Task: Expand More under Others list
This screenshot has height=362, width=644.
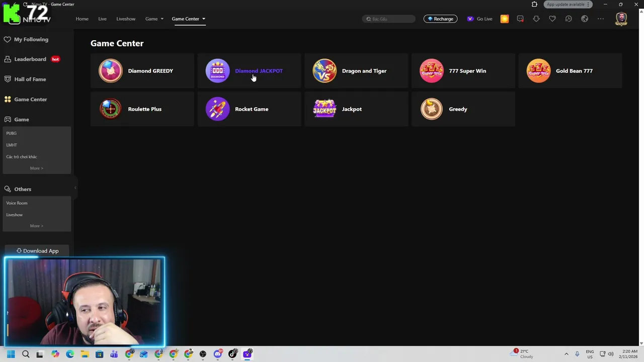Action: click(x=37, y=226)
